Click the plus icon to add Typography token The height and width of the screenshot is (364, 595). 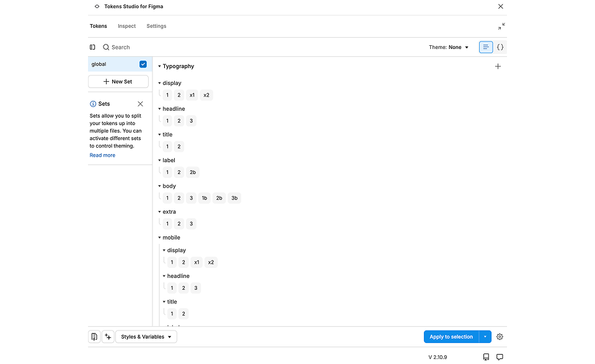pyautogui.click(x=498, y=66)
